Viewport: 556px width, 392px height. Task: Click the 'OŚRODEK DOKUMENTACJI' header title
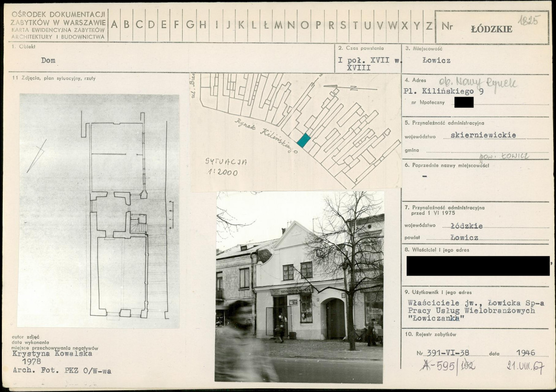tap(58, 14)
